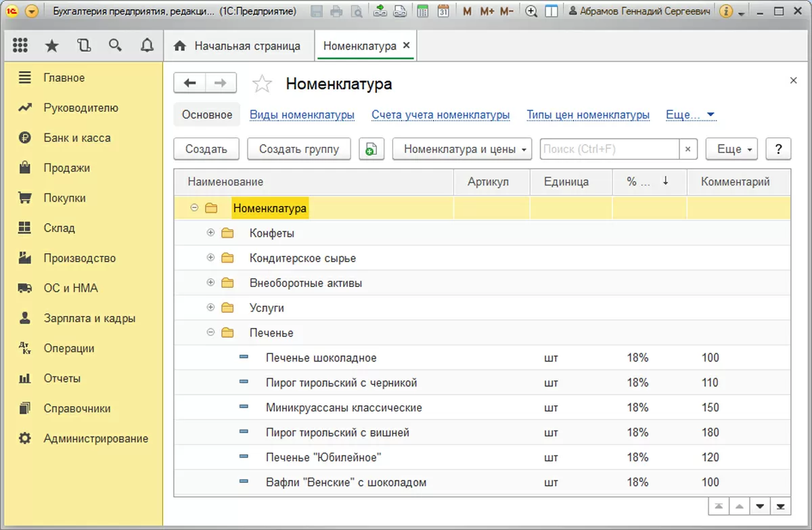Click the search field Поиск (Ctrl+F)
Image resolution: width=812 pixels, height=530 pixels.
609,149
